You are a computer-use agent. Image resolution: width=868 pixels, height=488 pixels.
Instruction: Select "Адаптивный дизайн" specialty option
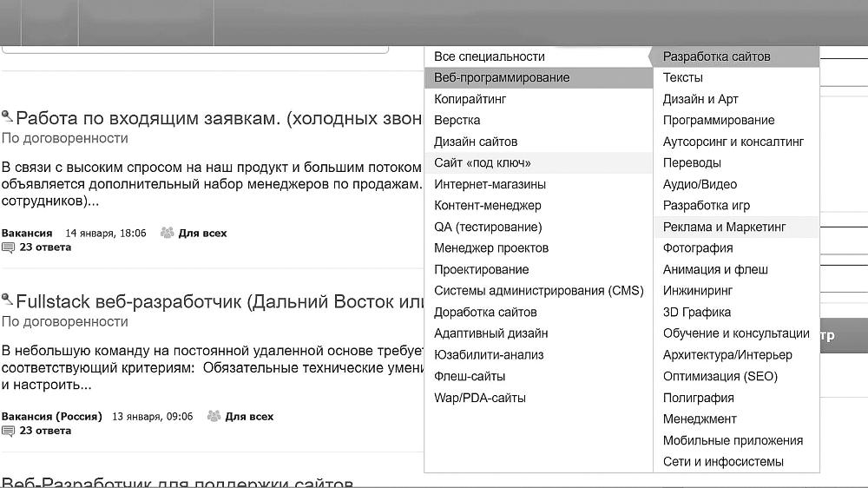tap(490, 333)
